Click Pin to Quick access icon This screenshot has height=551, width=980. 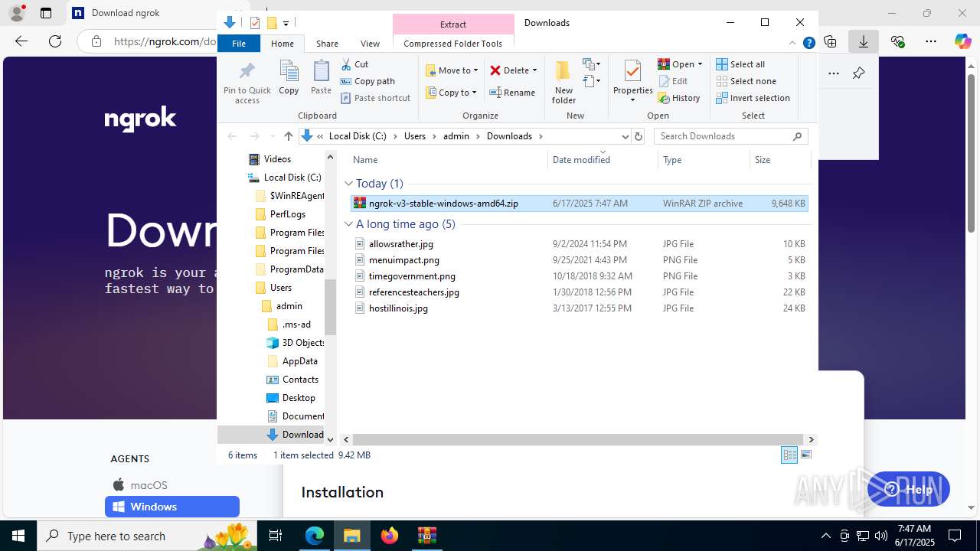click(247, 83)
